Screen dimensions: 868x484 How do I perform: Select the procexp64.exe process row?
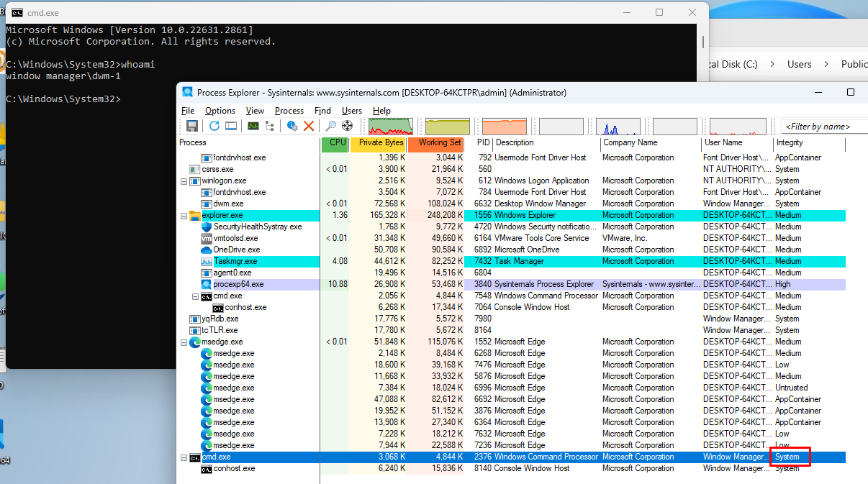pyautogui.click(x=512, y=284)
